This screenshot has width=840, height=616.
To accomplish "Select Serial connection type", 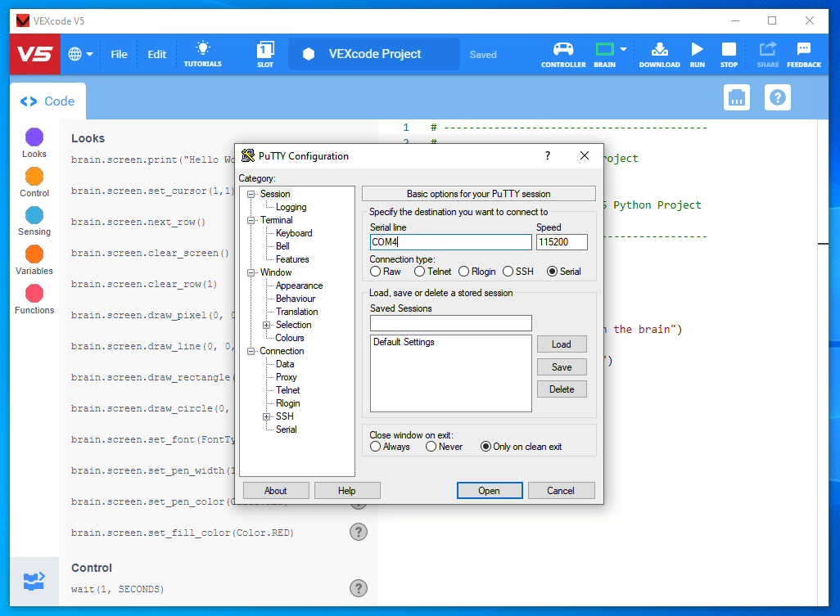I will pos(552,272).
